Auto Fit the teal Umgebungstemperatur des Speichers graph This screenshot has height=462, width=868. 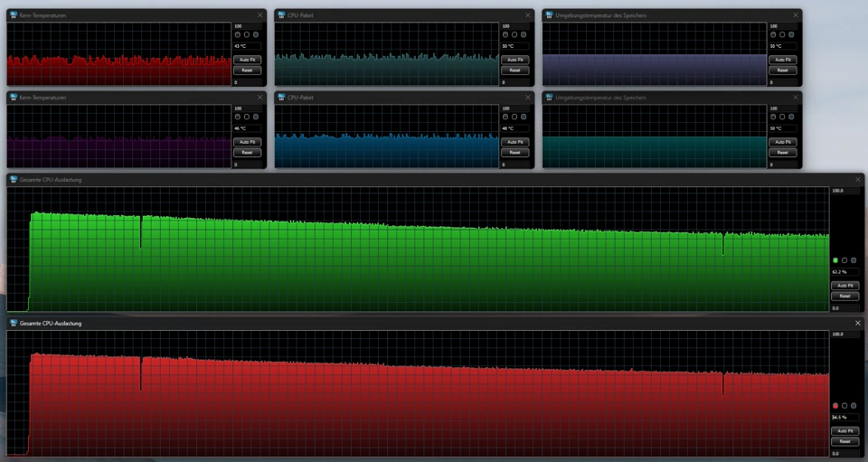[x=783, y=142]
